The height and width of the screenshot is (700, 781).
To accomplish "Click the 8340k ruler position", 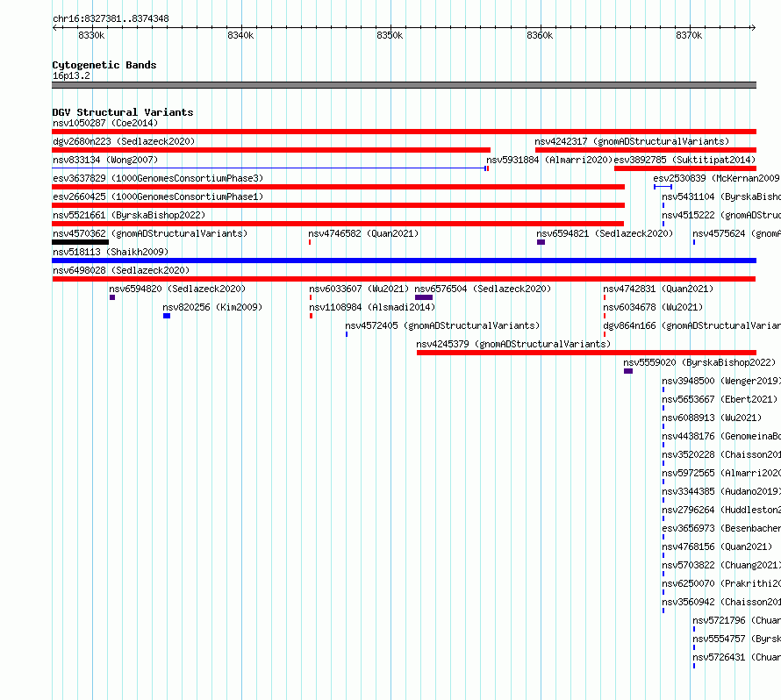I will point(240,35).
